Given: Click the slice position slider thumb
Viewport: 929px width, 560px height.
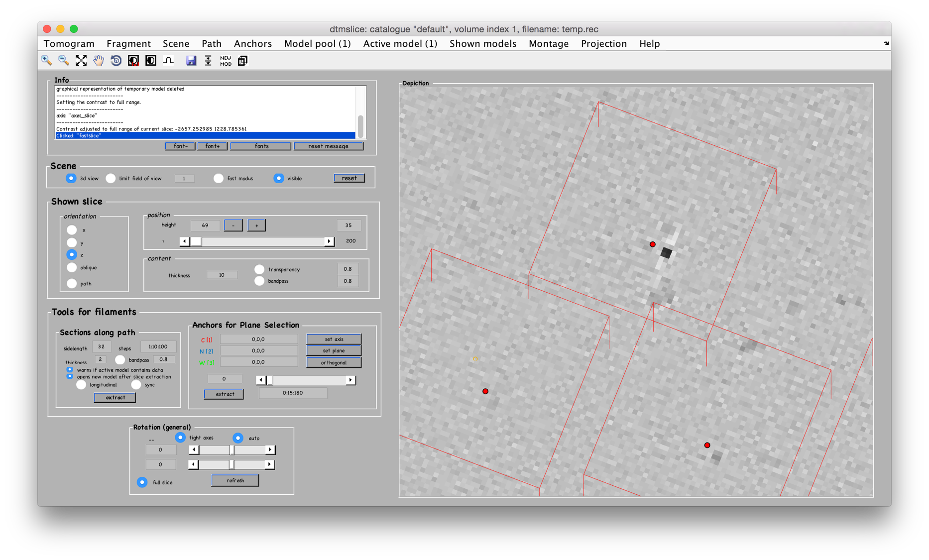Looking at the screenshot, I should coord(196,241).
